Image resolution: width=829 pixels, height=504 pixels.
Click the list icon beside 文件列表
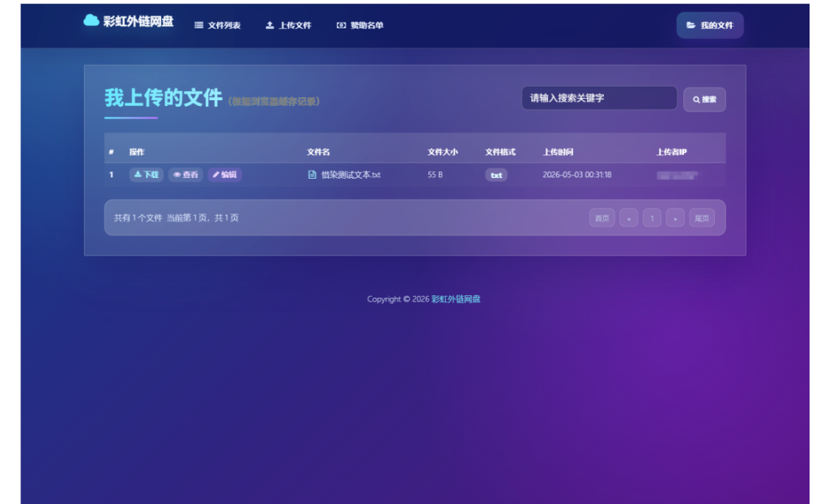199,25
